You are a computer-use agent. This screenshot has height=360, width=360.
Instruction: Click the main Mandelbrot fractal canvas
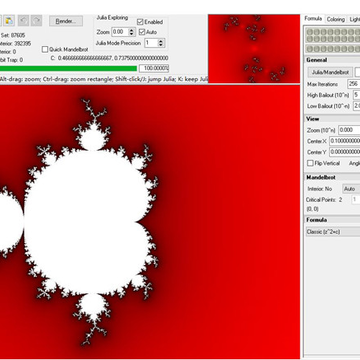click(150, 222)
